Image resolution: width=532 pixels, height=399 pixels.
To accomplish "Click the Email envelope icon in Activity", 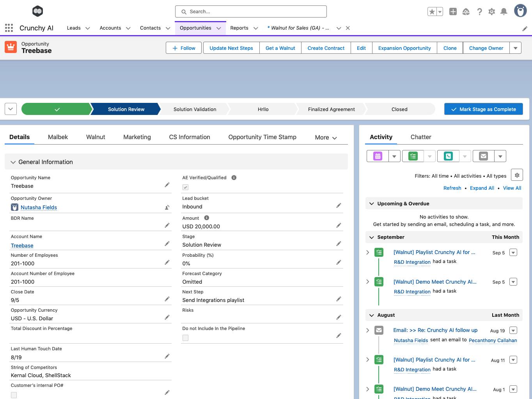I will pyautogui.click(x=484, y=156).
